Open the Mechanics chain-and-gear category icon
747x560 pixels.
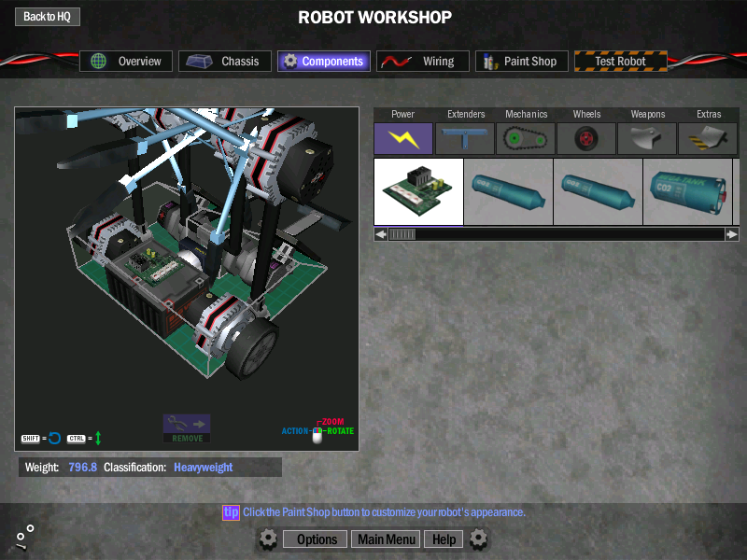[x=526, y=139]
